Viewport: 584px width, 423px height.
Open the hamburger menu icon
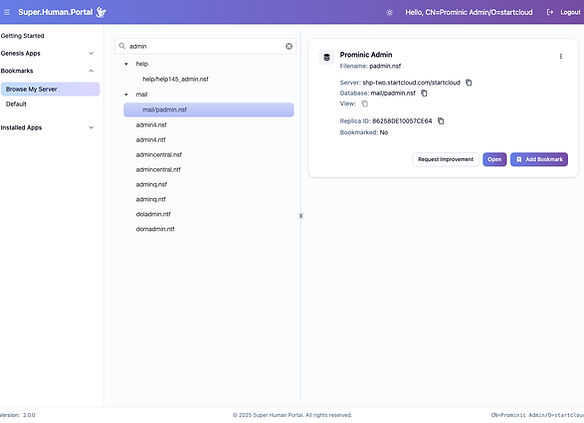tap(7, 12)
